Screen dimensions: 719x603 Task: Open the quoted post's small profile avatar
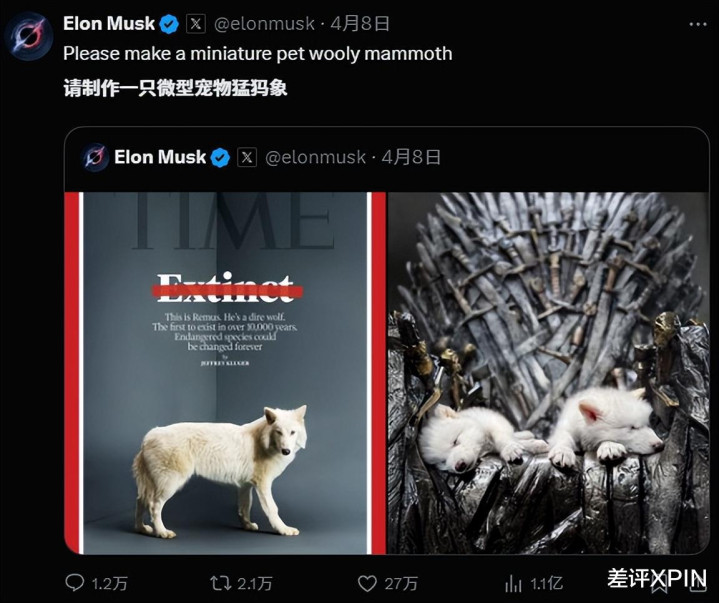(95, 157)
